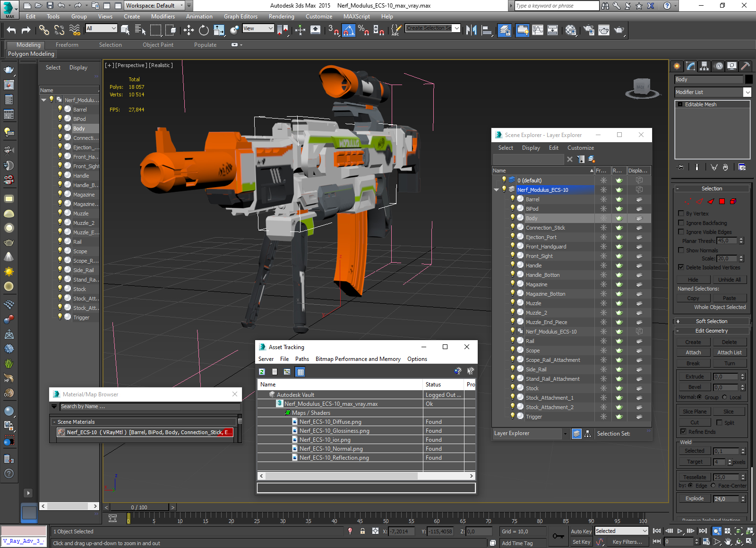Toggle the selection lock icon
The height and width of the screenshot is (548, 756).
click(x=362, y=531)
